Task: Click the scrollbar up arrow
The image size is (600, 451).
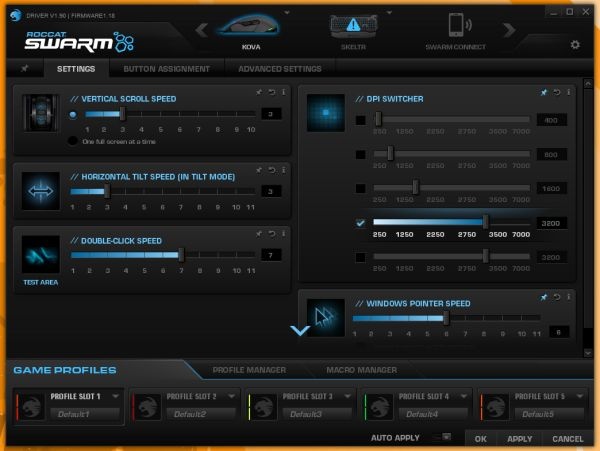Action: point(588,83)
